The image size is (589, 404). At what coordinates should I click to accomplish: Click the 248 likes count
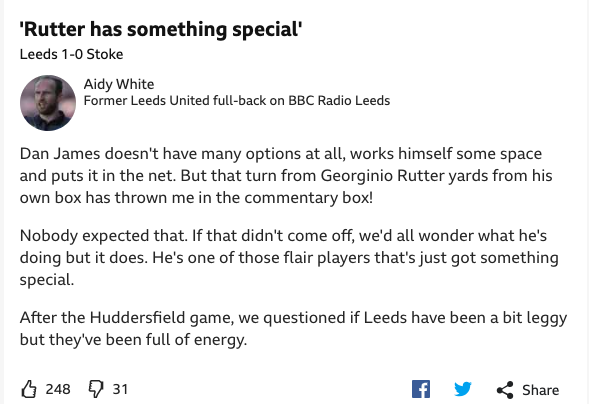[58, 389]
